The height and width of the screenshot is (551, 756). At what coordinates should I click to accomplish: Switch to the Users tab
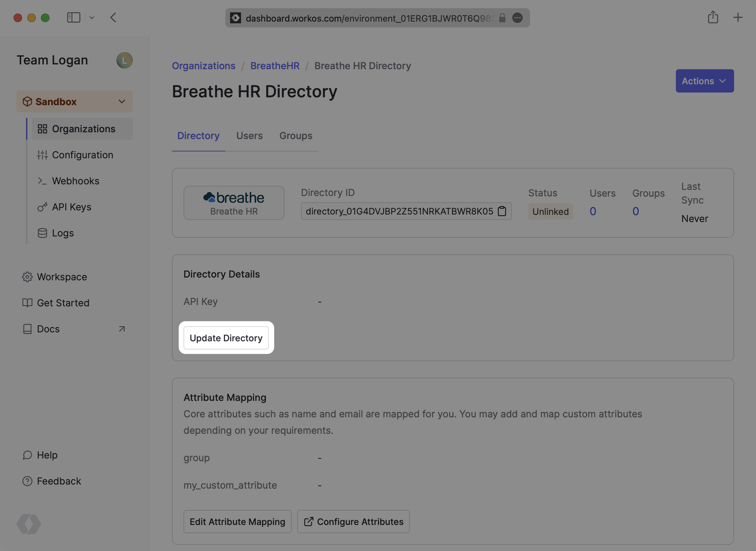click(249, 136)
